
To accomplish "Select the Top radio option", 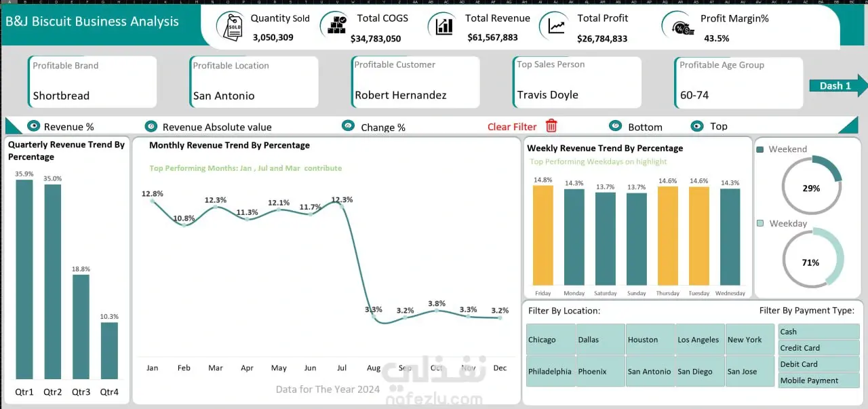I will point(696,125).
